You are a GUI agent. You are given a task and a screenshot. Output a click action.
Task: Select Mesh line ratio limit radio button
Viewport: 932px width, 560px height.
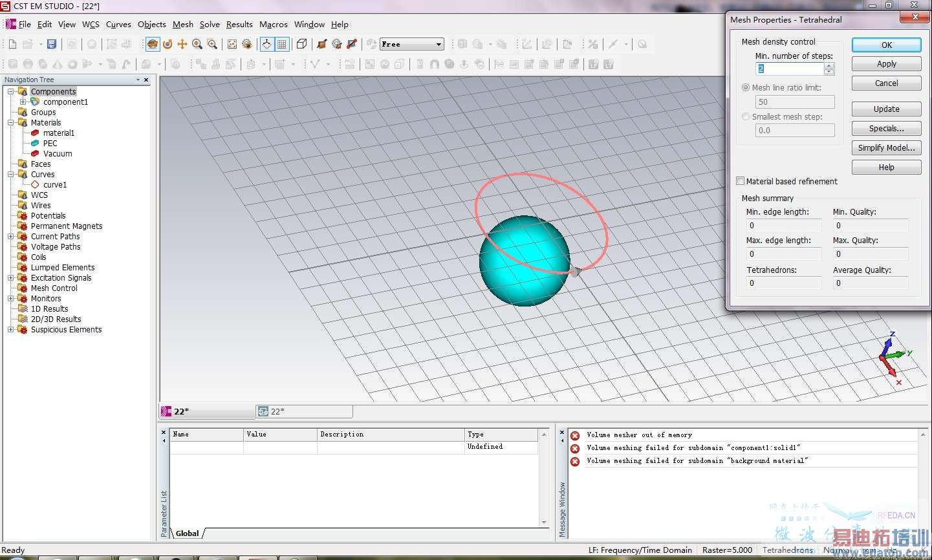point(746,87)
